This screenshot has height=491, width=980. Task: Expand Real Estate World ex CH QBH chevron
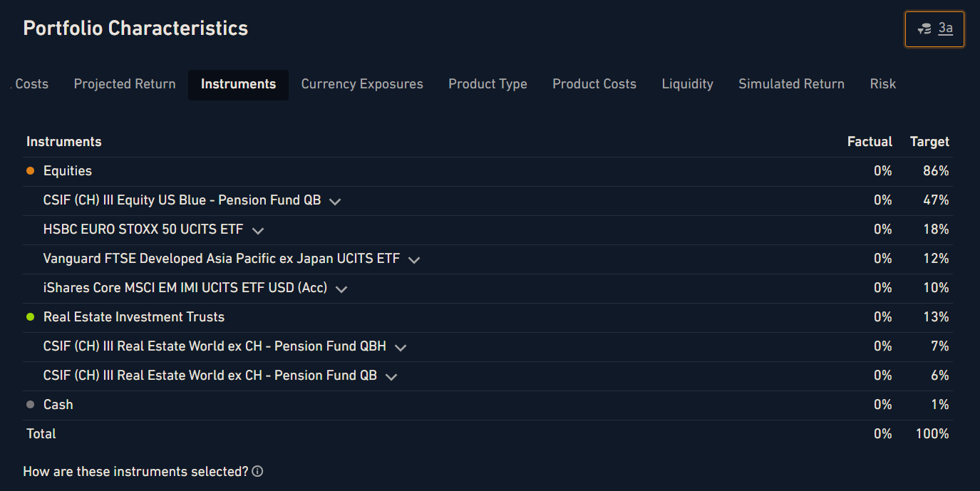point(400,348)
